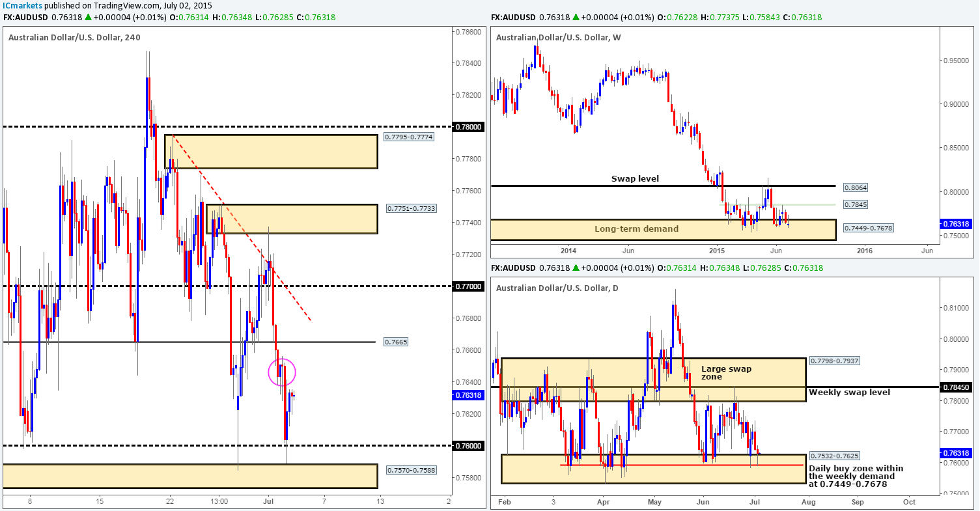Click the 'Long-term demand' annotation text

636,228
